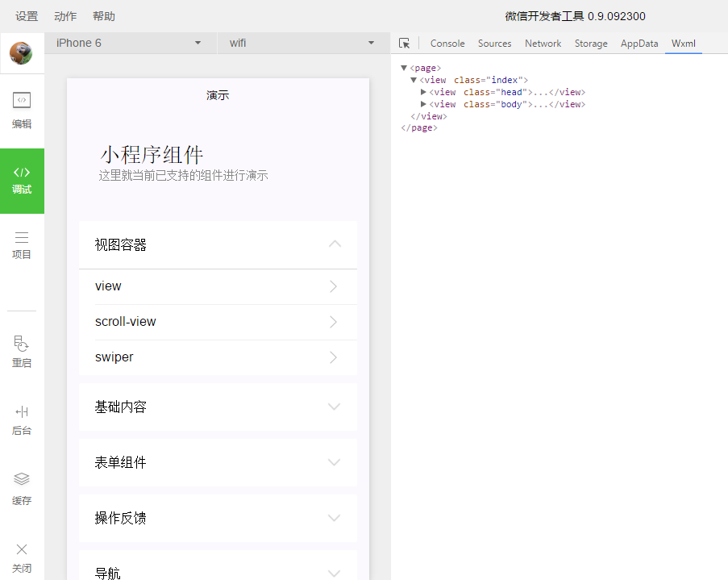Open the swiper component row
The image size is (728, 580).
click(218, 357)
